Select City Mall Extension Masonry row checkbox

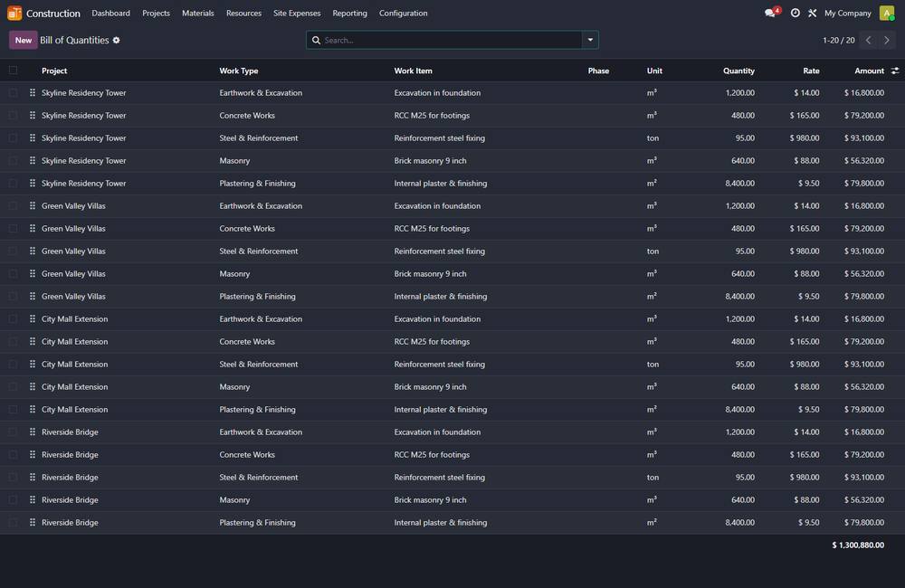click(x=13, y=387)
